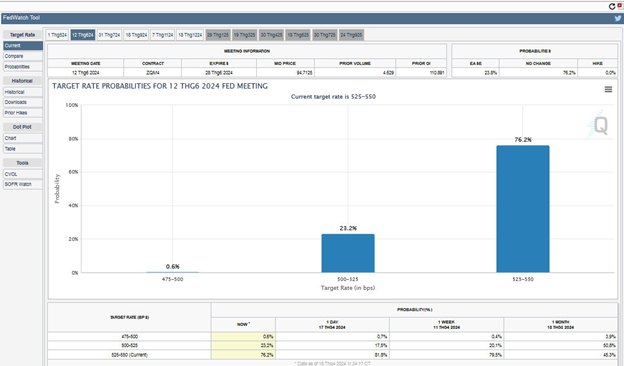Click the prior volume value cell

(x=355, y=73)
